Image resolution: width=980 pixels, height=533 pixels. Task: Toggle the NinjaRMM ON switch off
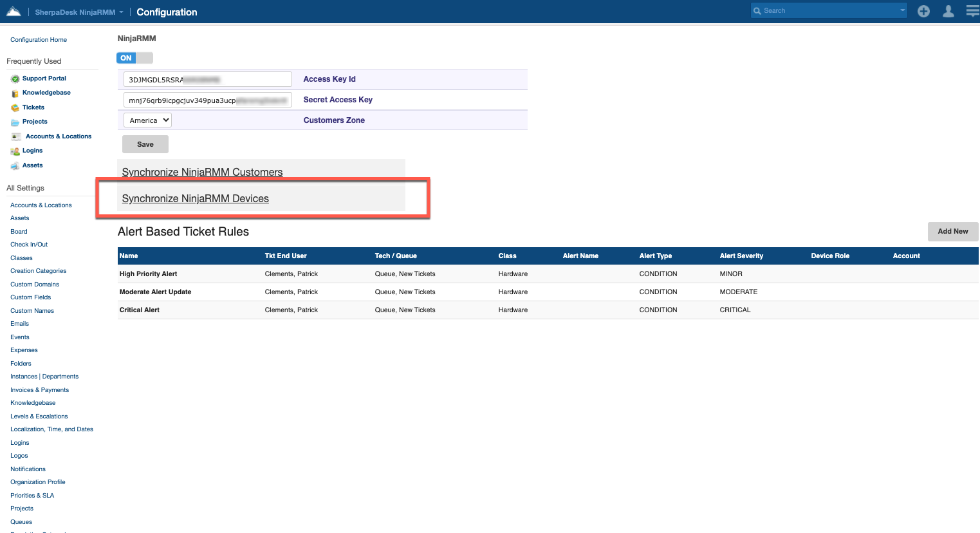(134, 58)
